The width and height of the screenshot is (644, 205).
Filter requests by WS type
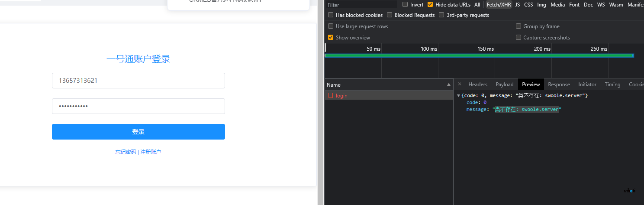(601, 4)
